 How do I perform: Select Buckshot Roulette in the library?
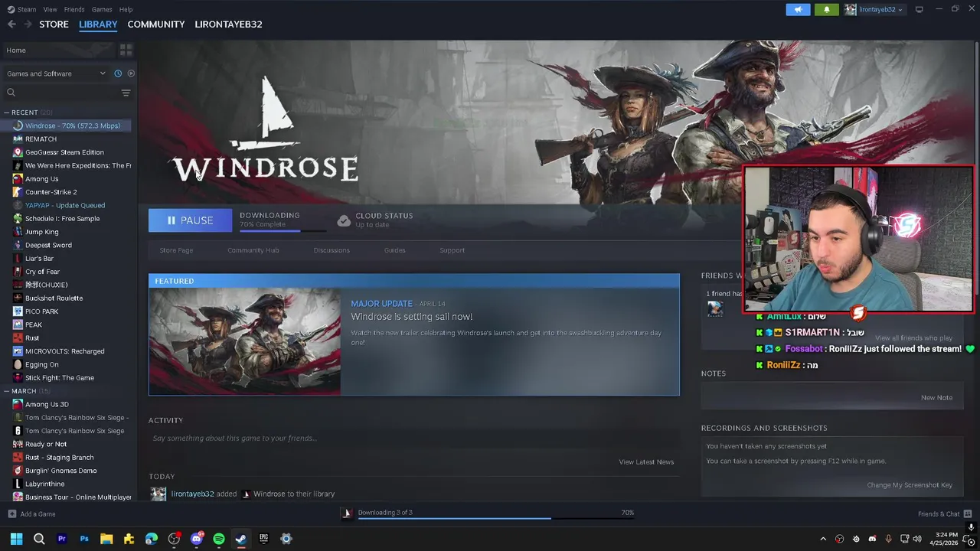tap(54, 298)
